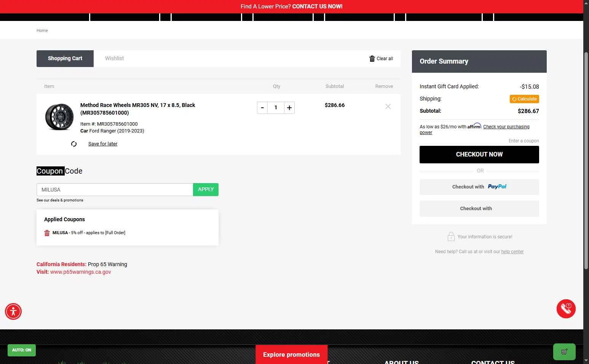Click the padlock secure icon
This screenshot has height=364, width=589.
(451, 237)
